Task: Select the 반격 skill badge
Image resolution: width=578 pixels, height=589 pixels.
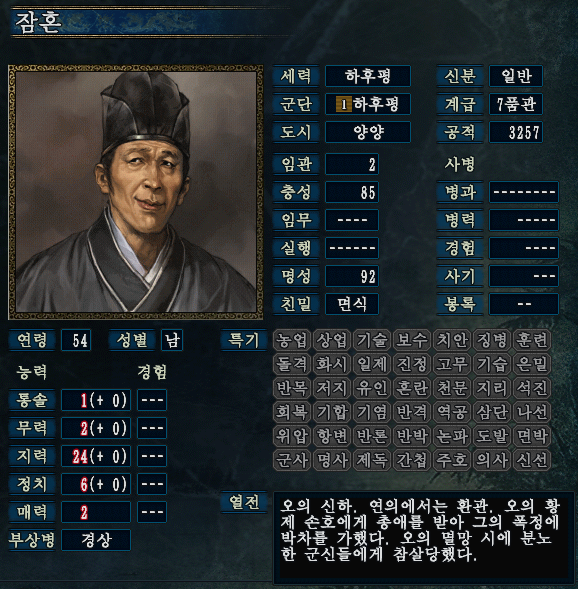Action: click(x=412, y=412)
